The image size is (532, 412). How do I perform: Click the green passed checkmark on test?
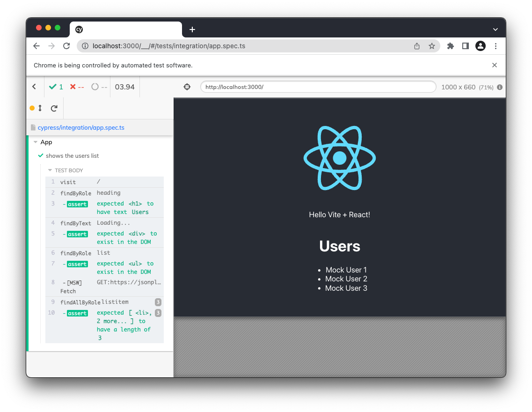point(41,155)
